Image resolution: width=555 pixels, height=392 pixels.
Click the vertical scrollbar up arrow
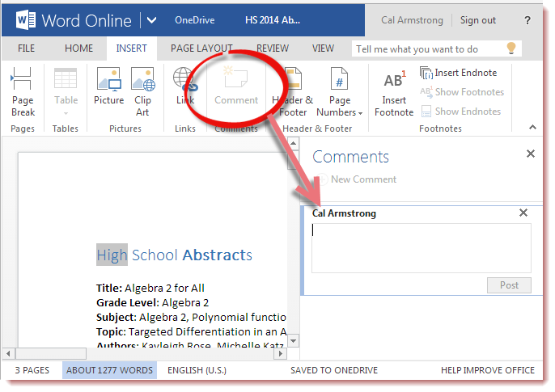point(294,143)
